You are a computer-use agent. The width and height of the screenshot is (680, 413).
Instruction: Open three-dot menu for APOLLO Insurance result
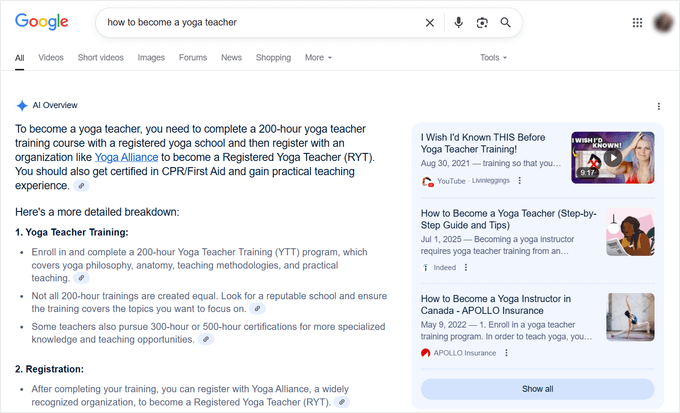pos(506,353)
